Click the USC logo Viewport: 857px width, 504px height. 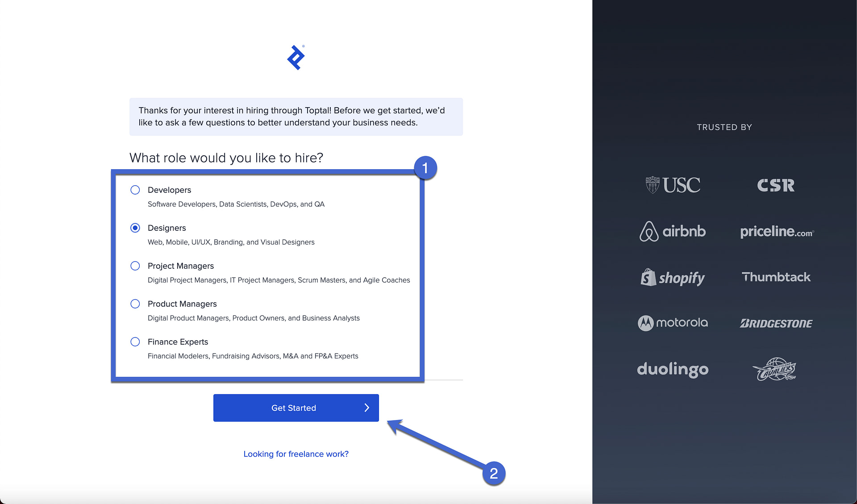pyautogui.click(x=673, y=185)
